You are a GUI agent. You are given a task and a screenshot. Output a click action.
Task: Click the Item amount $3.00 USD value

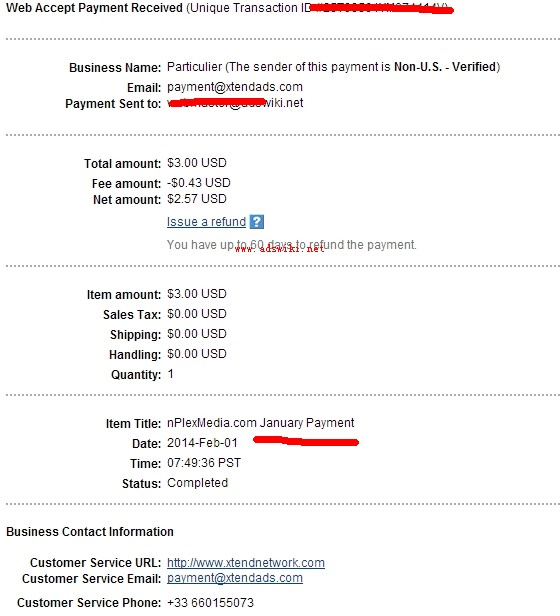[x=196, y=294]
